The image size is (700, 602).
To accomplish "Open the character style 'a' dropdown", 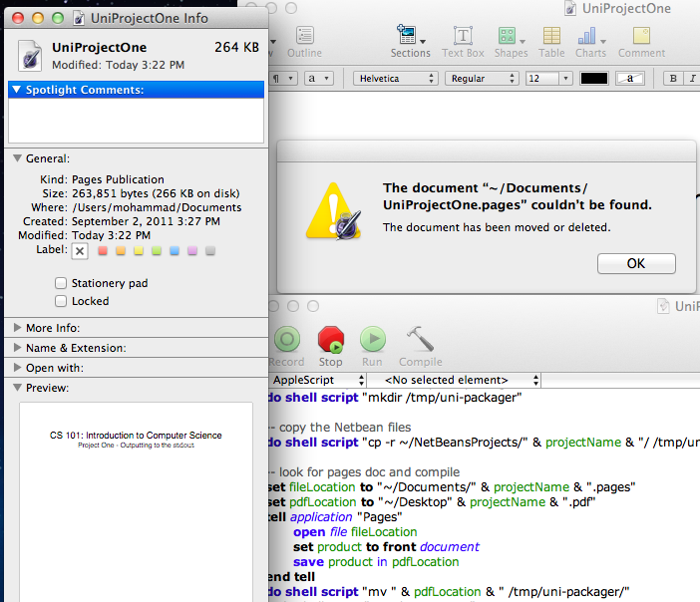I will click(319, 79).
